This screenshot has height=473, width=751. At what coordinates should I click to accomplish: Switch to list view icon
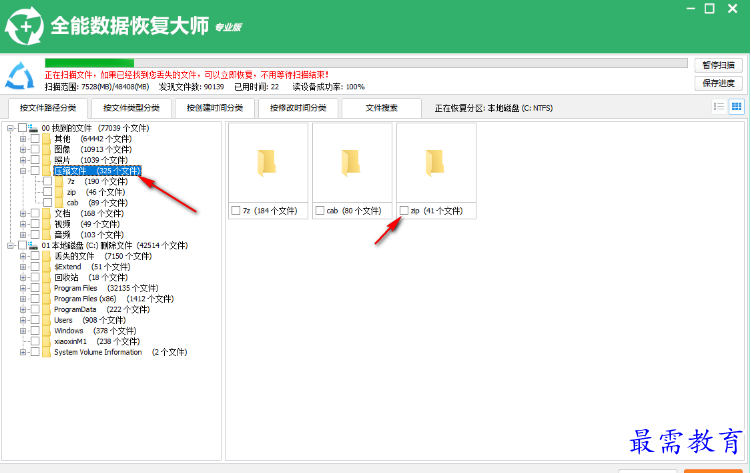[718, 106]
